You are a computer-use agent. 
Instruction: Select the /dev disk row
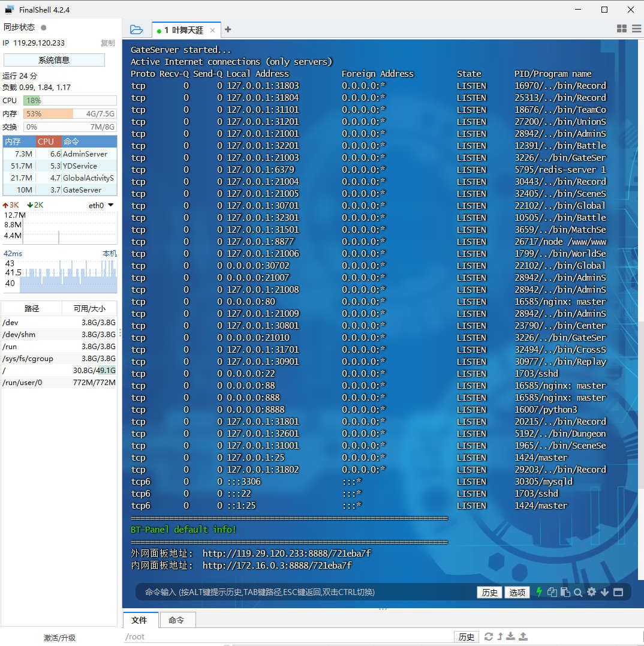(x=59, y=323)
